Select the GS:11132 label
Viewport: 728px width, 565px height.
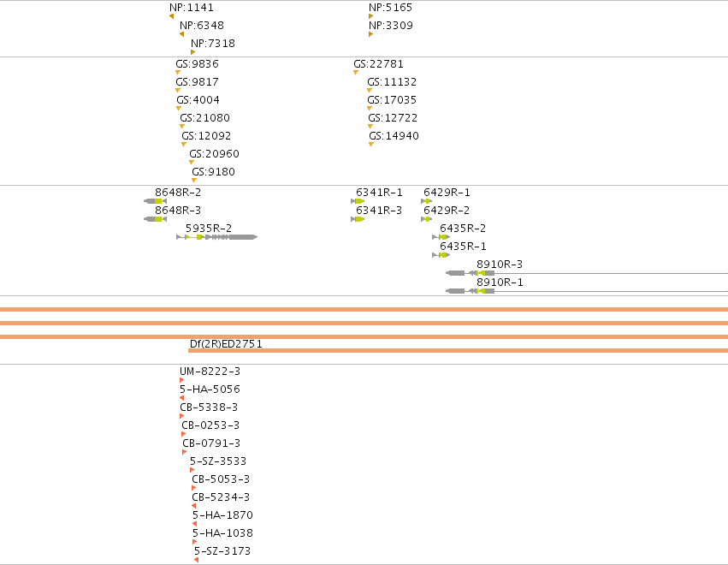392,82
